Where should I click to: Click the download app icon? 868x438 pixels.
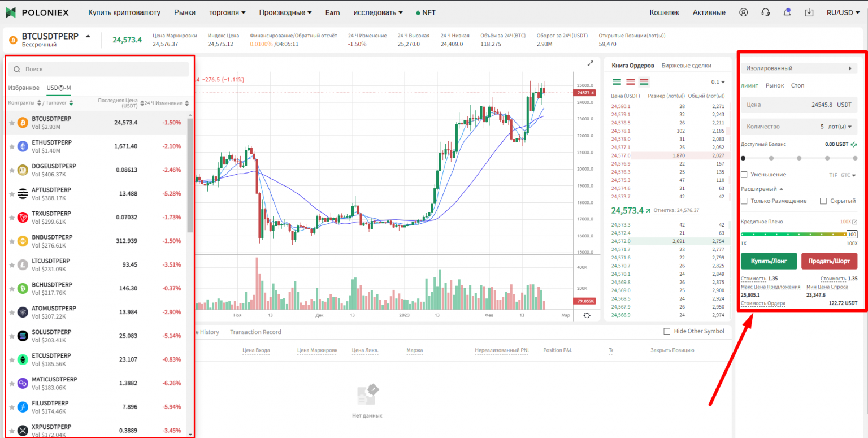[809, 12]
